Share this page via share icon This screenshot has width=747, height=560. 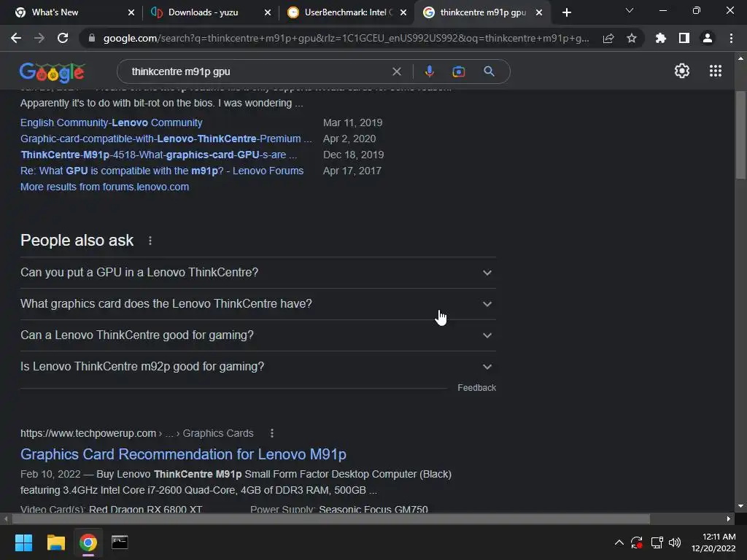tap(608, 39)
